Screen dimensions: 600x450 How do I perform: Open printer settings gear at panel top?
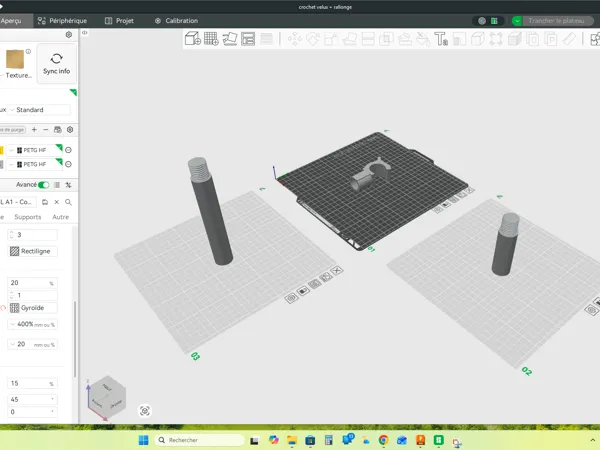pyautogui.click(x=69, y=35)
